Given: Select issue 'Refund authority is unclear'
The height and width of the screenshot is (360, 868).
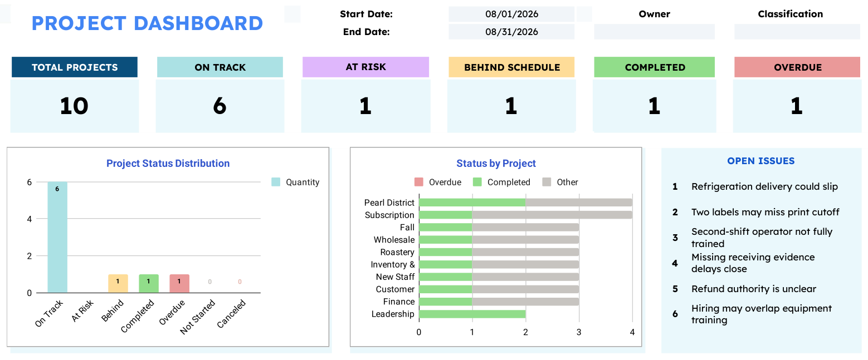Looking at the screenshot, I should pyautogui.click(x=754, y=289).
